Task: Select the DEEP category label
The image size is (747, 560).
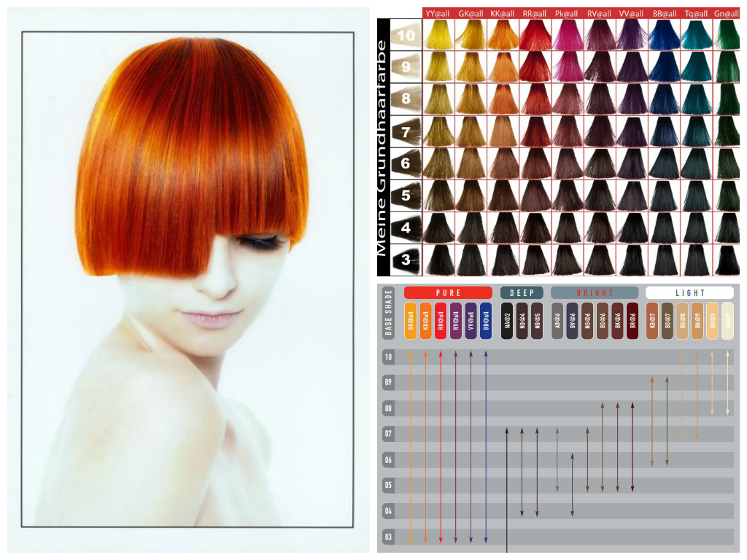Action: tap(522, 292)
